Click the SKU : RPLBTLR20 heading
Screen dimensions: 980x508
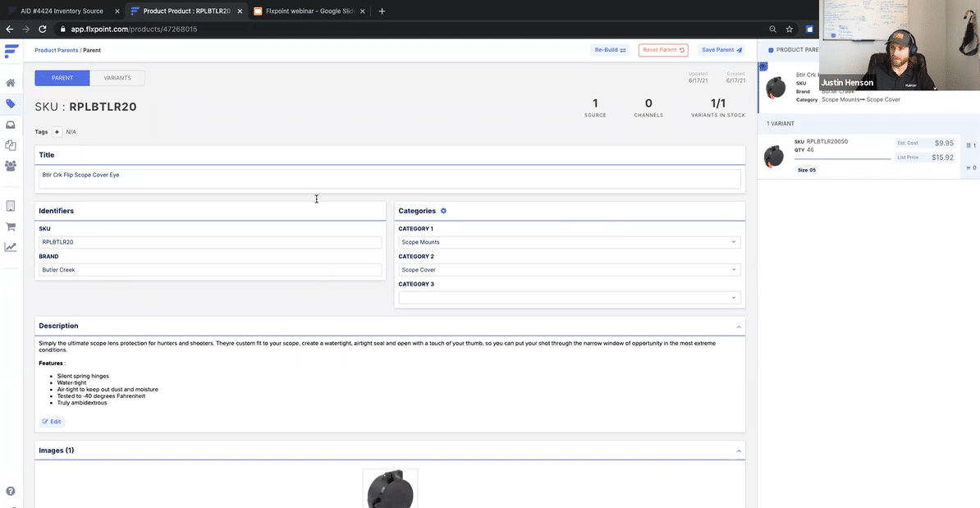click(85, 107)
